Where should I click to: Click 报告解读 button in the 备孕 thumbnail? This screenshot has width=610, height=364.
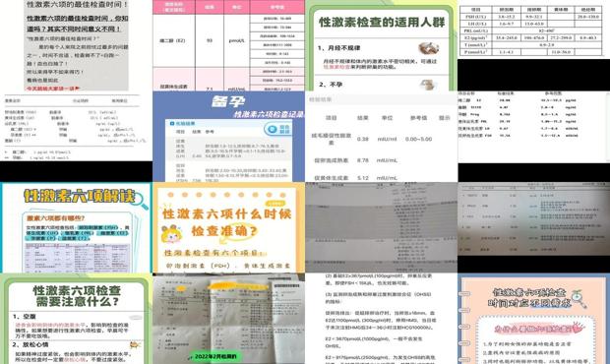click(278, 130)
